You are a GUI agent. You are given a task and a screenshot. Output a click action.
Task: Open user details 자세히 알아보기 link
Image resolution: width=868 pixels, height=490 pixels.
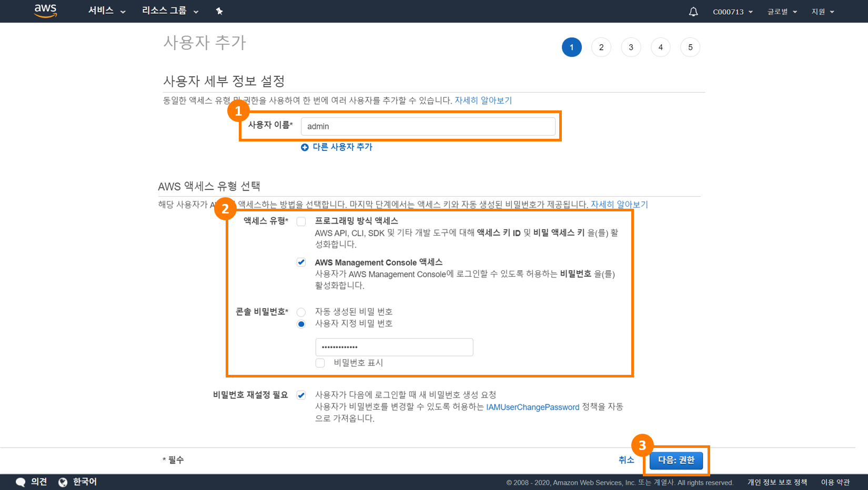[x=483, y=100]
